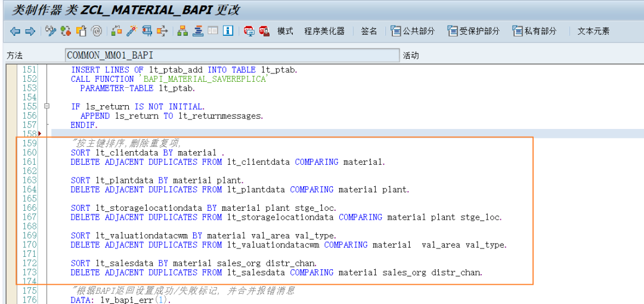The image size is (644, 304).
Task: Click line number 173 in the gutter
Action: 30,272
